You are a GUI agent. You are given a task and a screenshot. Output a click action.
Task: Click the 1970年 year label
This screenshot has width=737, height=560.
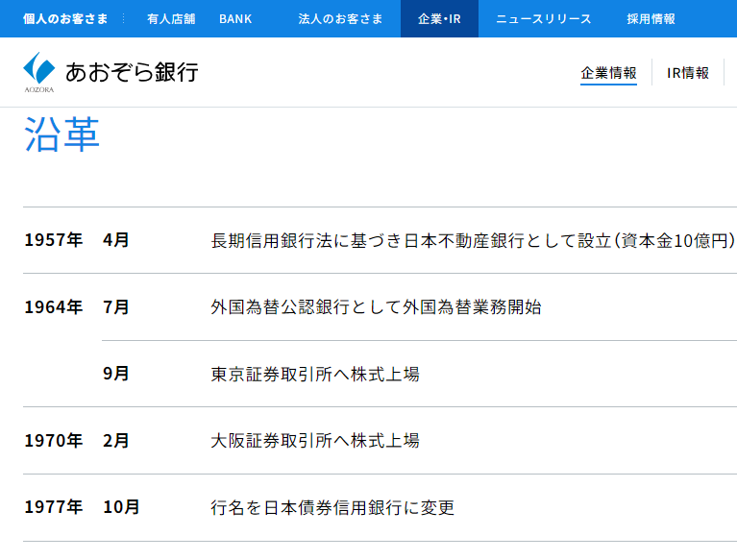click(x=54, y=441)
